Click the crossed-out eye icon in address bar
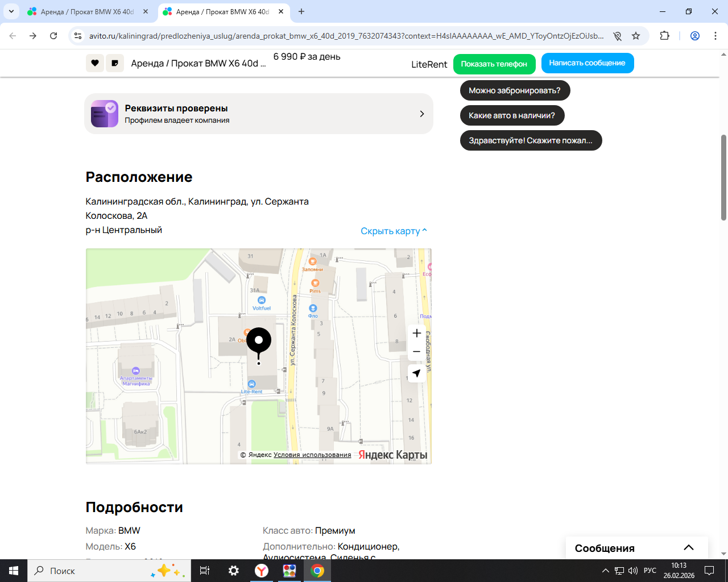Image resolution: width=728 pixels, height=582 pixels. point(617,36)
